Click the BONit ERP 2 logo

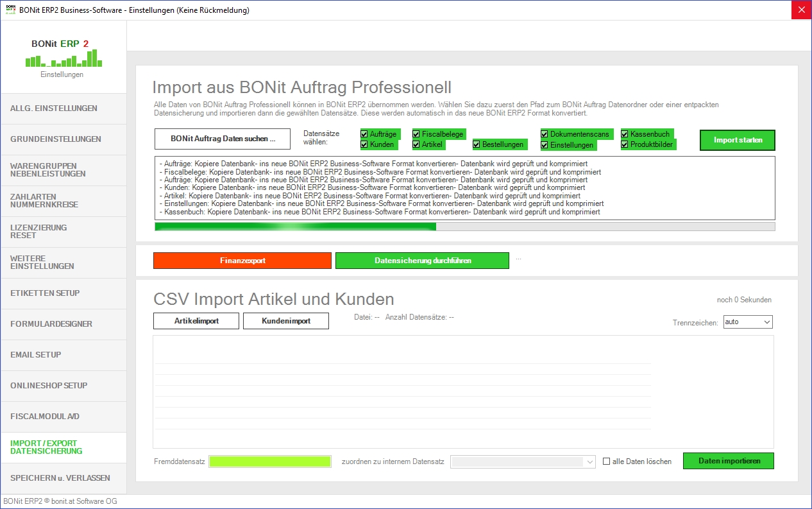[63, 54]
